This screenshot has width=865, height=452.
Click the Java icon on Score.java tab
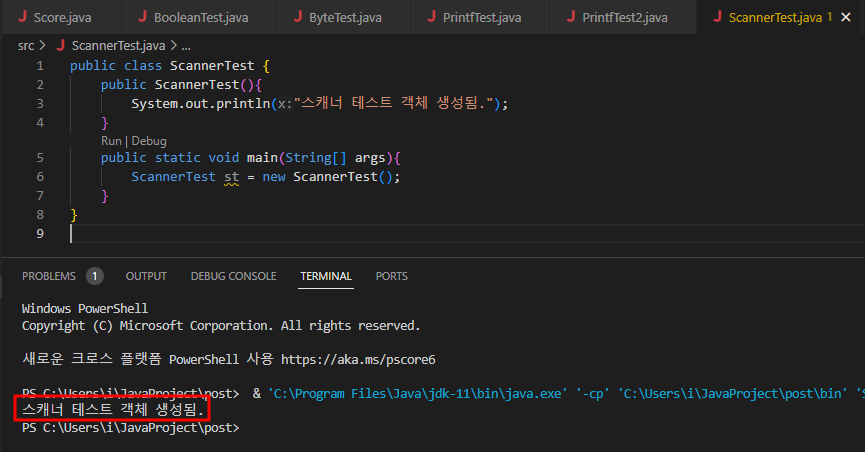coord(23,17)
